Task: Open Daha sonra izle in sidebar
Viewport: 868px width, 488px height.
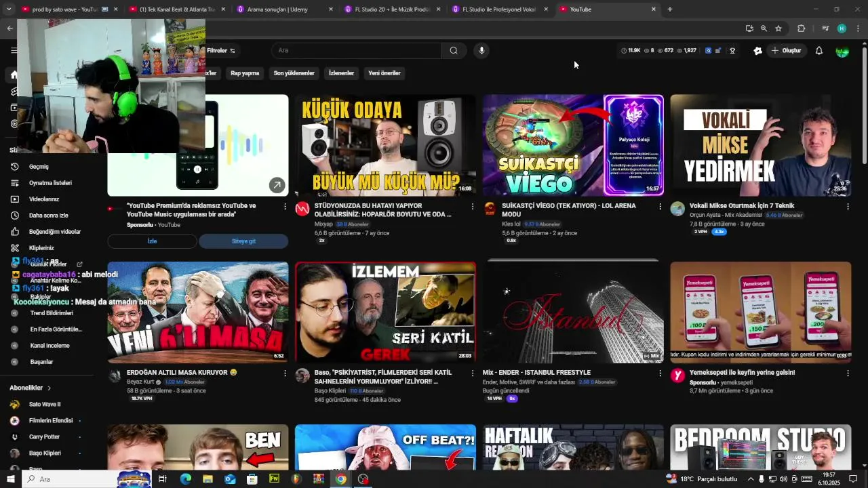Action: (47, 216)
